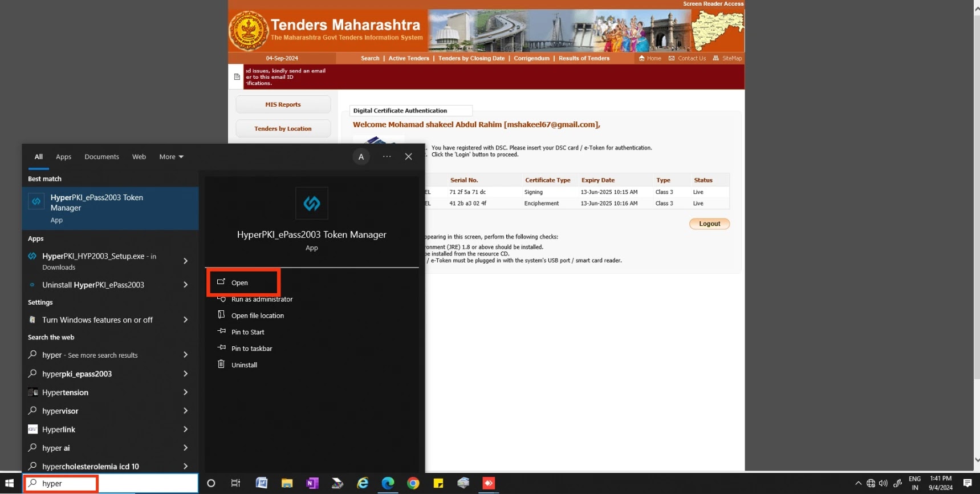Click the volume speaker tray icon

pyautogui.click(x=883, y=483)
